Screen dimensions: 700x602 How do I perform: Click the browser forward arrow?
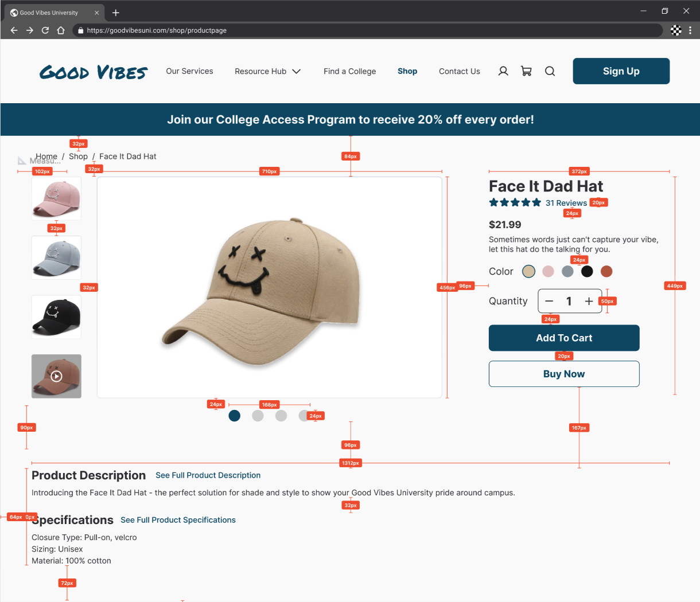pos(29,30)
